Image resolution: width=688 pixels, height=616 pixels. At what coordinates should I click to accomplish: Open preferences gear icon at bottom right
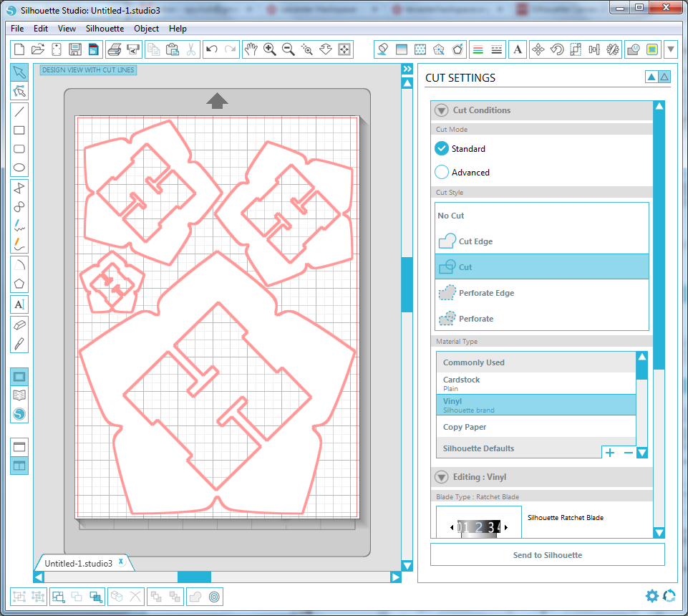point(652,596)
